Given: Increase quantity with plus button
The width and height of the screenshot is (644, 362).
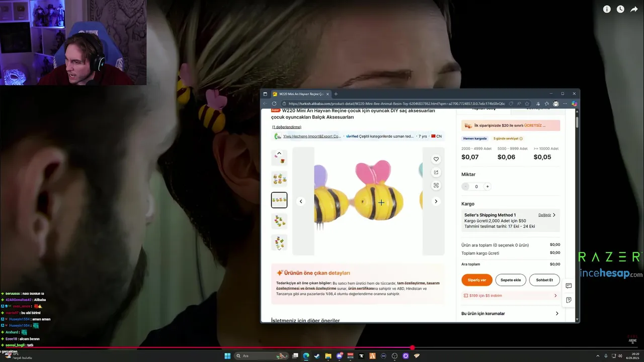Looking at the screenshot, I should 487,187.
